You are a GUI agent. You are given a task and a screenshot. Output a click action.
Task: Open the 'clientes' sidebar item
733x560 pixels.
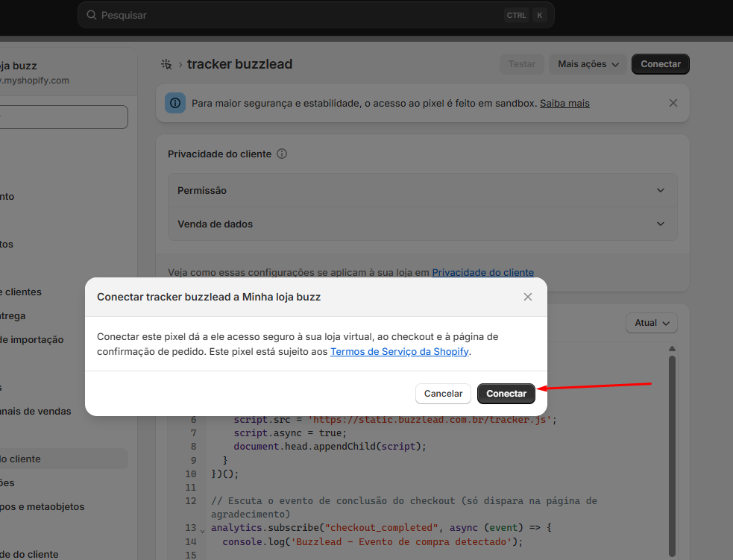click(21, 292)
